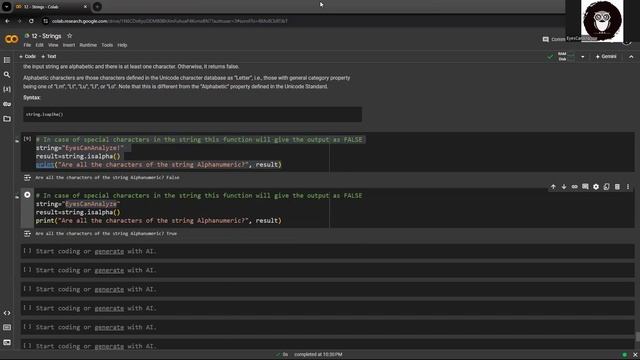The width and height of the screenshot is (640, 360).
Task: Open the Gemini assistant button
Action: coord(606,56)
